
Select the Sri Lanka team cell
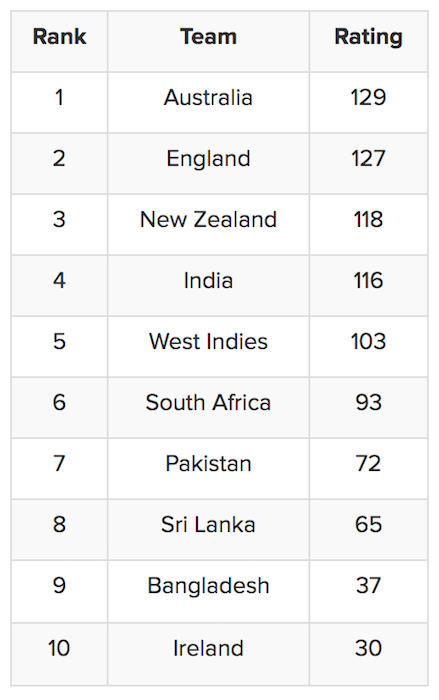coord(209,530)
